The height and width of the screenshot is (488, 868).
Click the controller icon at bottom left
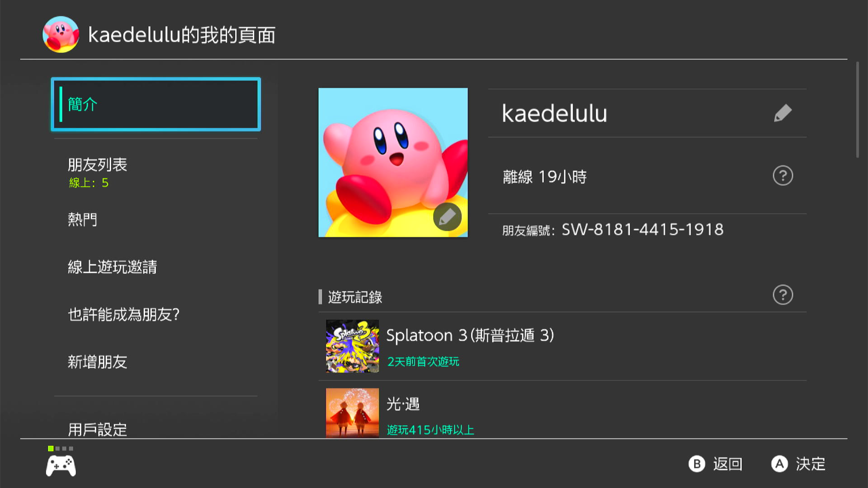pyautogui.click(x=61, y=466)
